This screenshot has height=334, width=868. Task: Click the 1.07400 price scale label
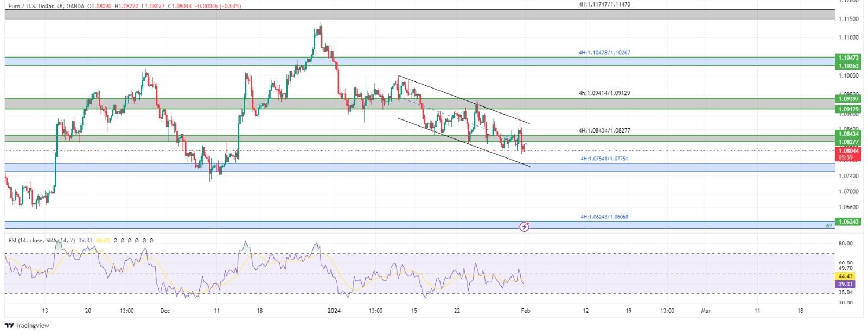[x=848, y=177]
